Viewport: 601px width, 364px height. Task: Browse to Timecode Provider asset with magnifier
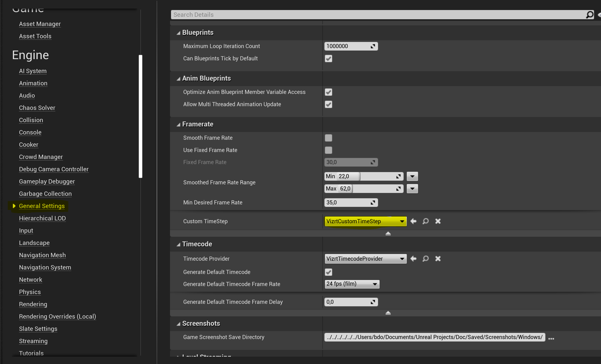click(426, 259)
